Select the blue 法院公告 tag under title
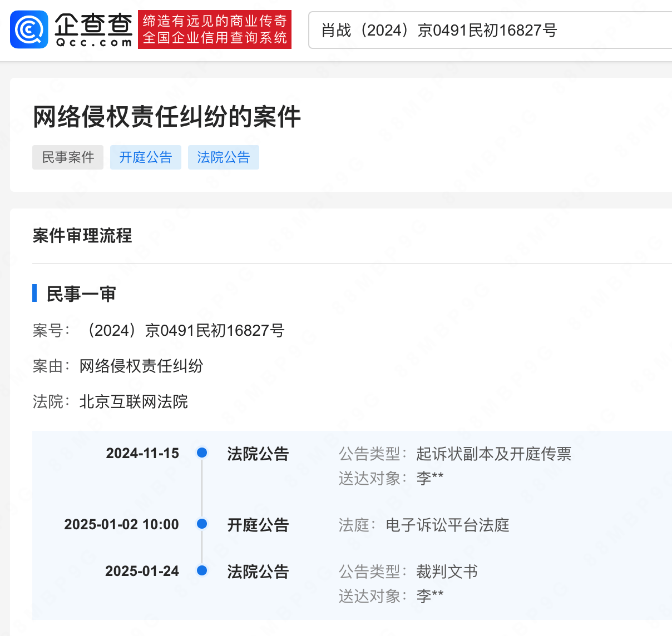The image size is (672, 636). (x=224, y=157)
